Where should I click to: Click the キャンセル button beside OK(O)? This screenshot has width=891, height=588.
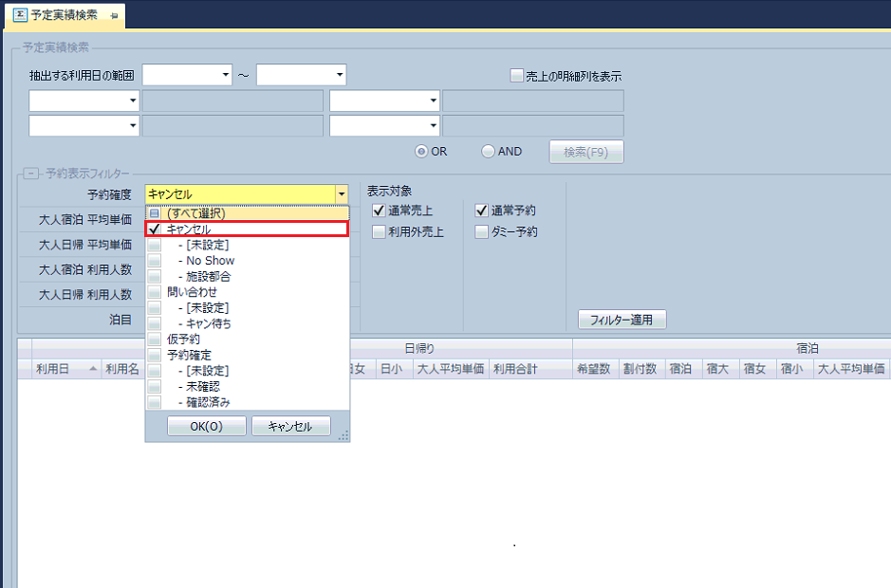(x=290, y=427)
